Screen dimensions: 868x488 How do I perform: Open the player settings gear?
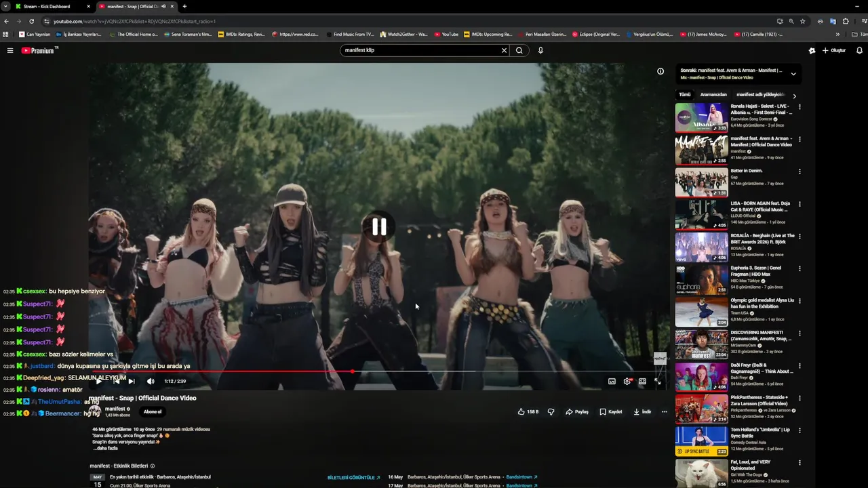627,381
